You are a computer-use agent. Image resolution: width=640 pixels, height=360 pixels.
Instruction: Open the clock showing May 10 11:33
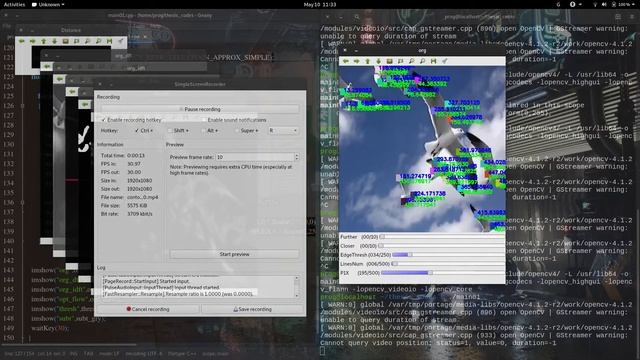[x=320, y=4]
